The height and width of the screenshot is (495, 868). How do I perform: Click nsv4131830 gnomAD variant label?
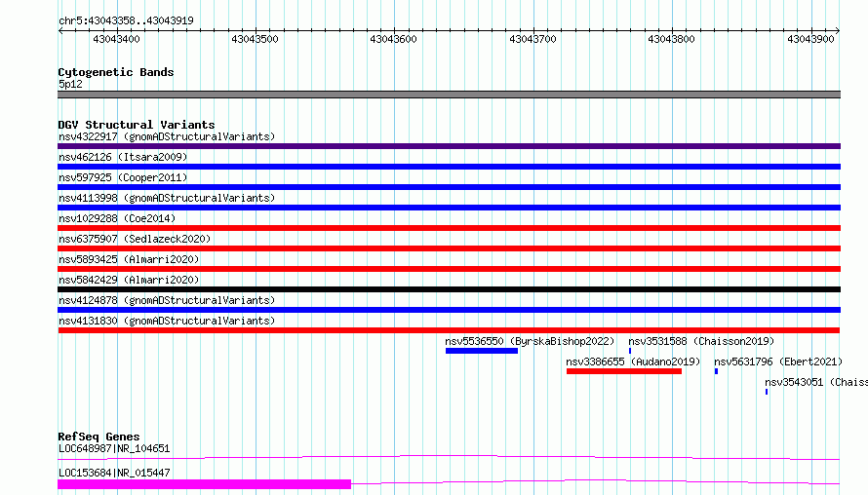[x=167, y=321]
